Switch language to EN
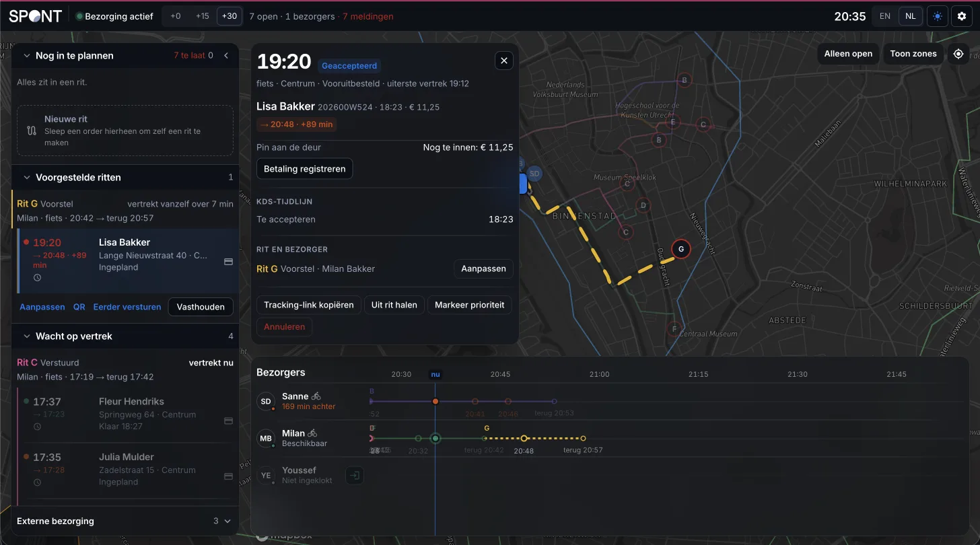 click(885, 16)
